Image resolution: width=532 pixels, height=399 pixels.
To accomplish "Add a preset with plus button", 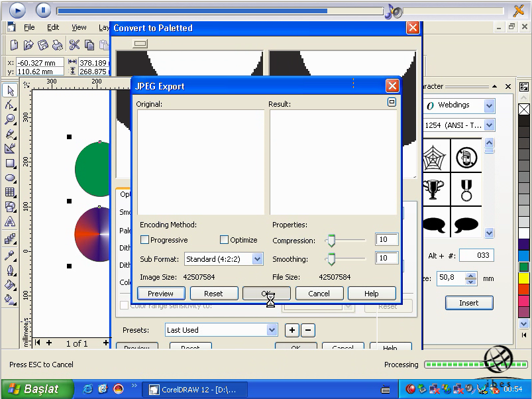I will point(292,330).
